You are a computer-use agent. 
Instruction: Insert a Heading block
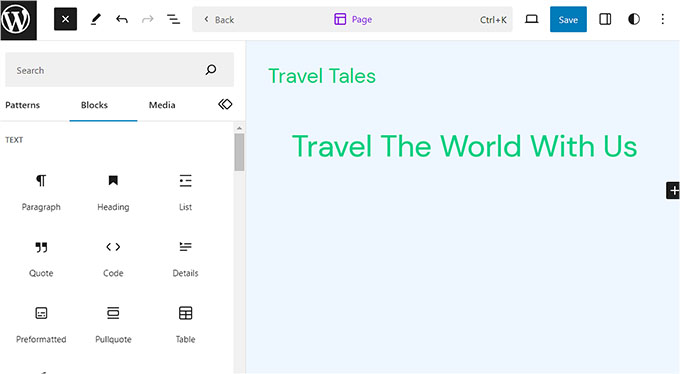click(113, 192)
